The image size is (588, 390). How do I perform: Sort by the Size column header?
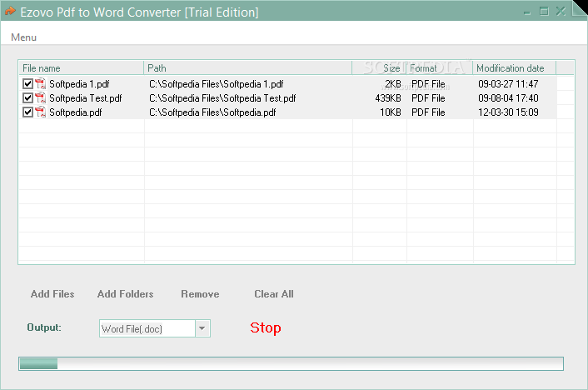point(379,68)
